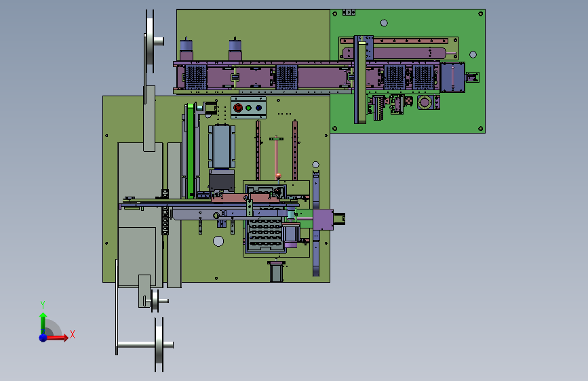The height and width of the screenshot is (381, 588).
Task: Select the largest reel at the bottom
Action: [x=159, y=344]
